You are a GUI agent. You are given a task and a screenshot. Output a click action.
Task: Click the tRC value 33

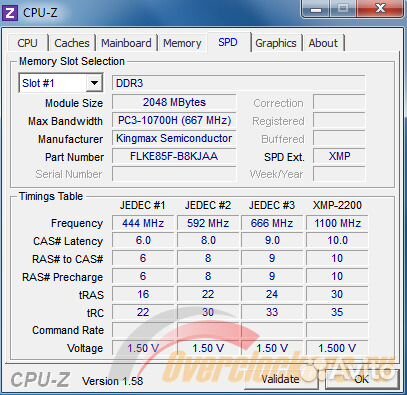click(272, 312)
